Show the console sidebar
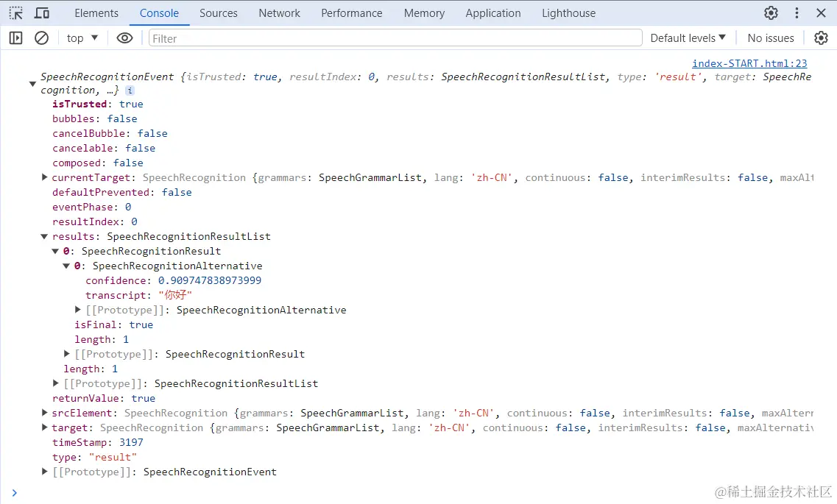Image resolution: width=837 pixels, height=504 pixels. pos(16,38)
